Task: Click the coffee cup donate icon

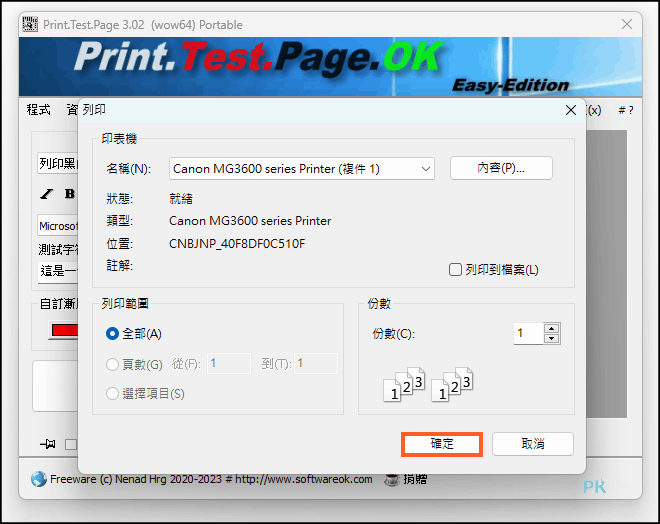Action: pyautogui.click(x=392, y=479)
